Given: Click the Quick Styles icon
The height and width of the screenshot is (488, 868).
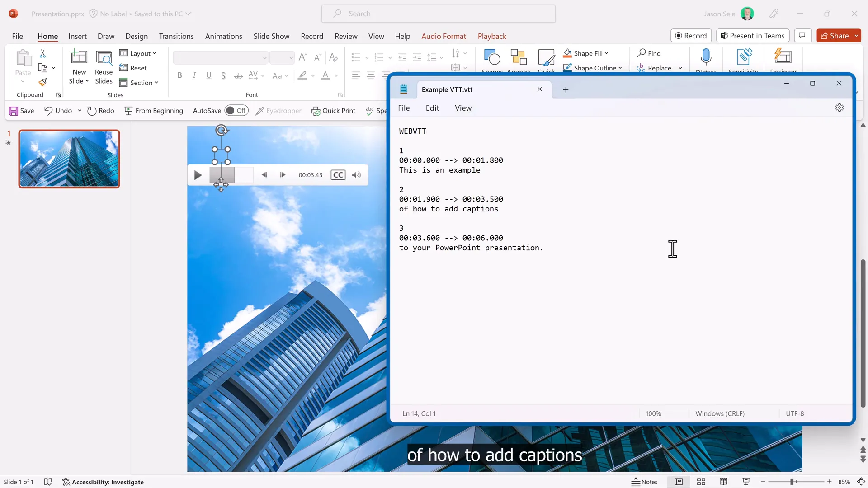Looking at the screenshot, I should click(x=546, y=57).
